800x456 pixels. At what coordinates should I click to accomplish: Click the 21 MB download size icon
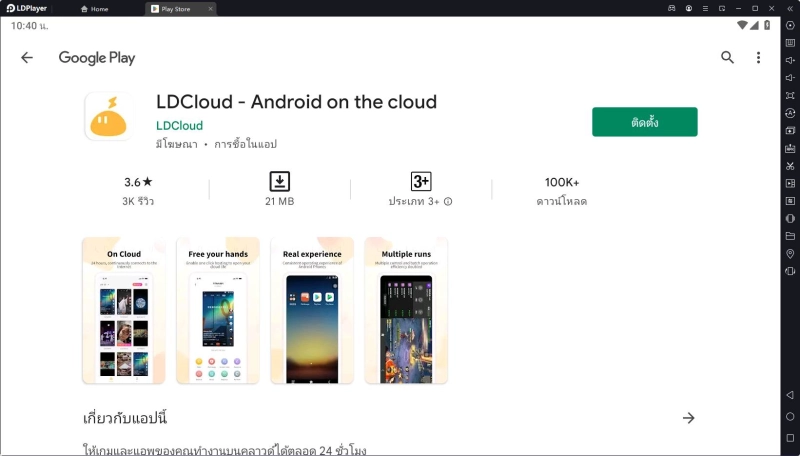point(280,181)
